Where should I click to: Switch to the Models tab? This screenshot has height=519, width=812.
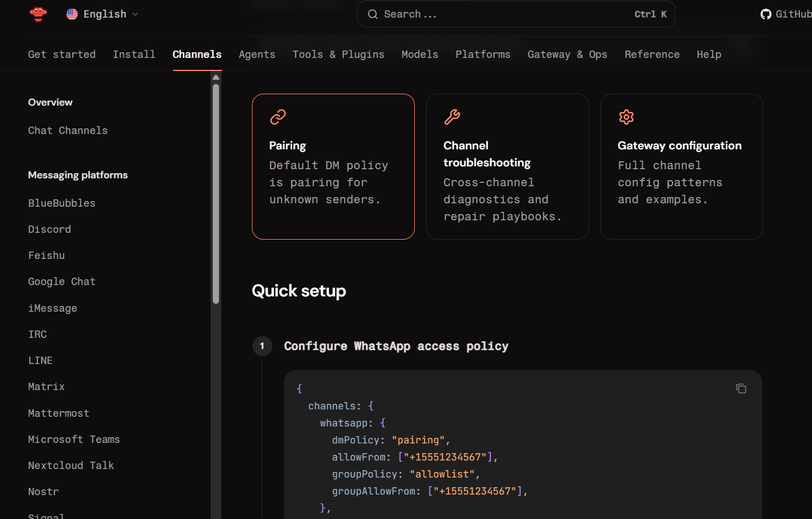pos(420,55)
